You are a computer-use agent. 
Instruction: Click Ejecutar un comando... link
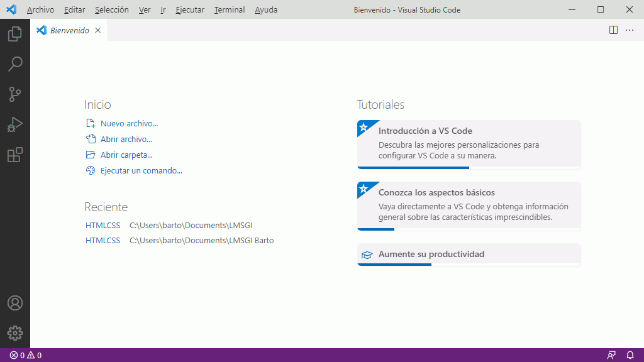pos(142,170)
